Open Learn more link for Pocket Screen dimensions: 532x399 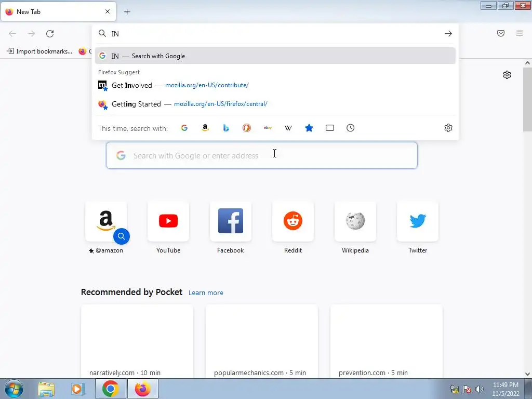pos(206,293)
